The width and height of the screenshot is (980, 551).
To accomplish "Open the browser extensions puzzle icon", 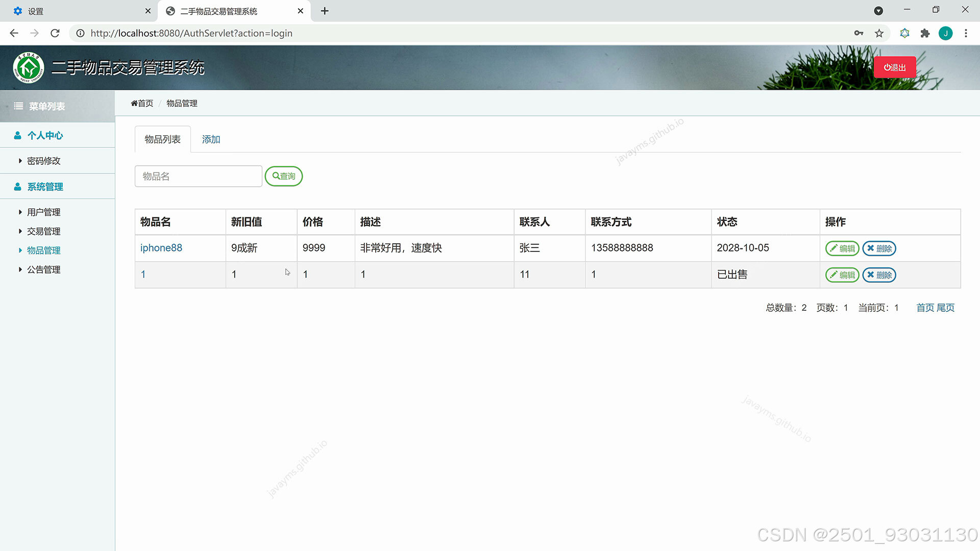I will pos(925,33).
